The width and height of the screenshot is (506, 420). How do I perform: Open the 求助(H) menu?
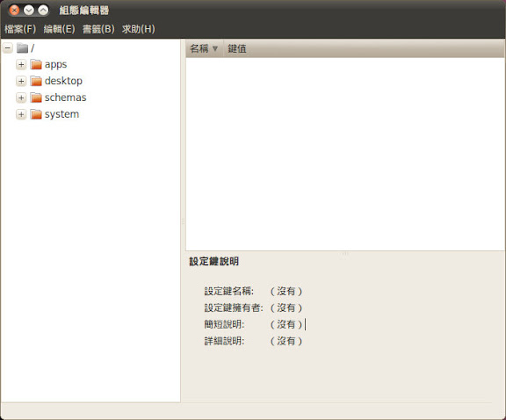point(138,29)
